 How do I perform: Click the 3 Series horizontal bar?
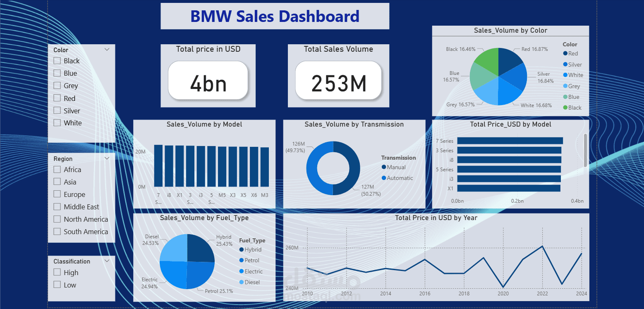[x=509, y=150]
